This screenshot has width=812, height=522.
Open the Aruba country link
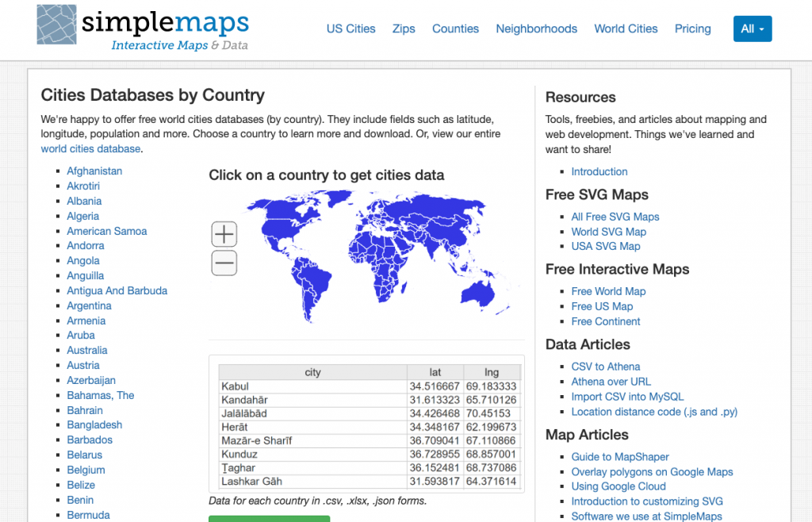81,335
